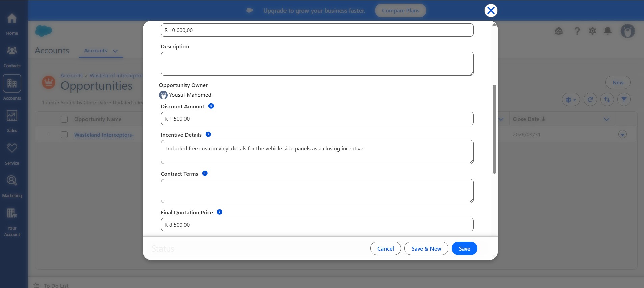
Task: Open column chevron left of Close Date
Action: pos(501,119)
